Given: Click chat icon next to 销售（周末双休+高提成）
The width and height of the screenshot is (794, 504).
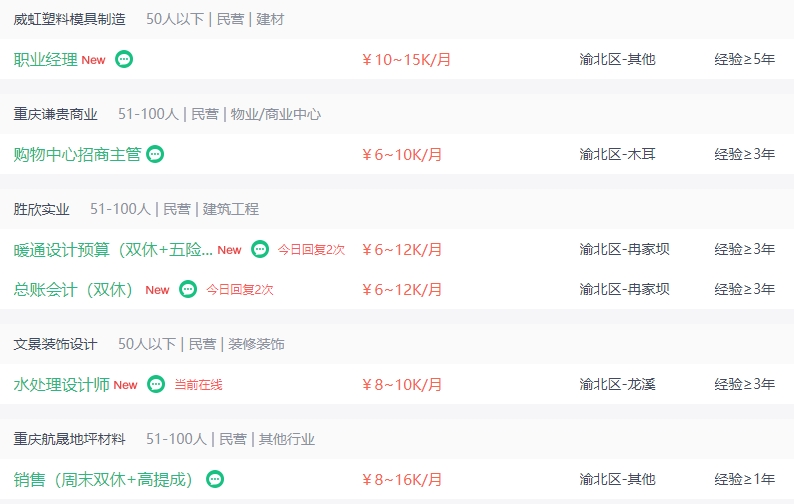Looking at the screenshot, I should click(x=215, y=479).
